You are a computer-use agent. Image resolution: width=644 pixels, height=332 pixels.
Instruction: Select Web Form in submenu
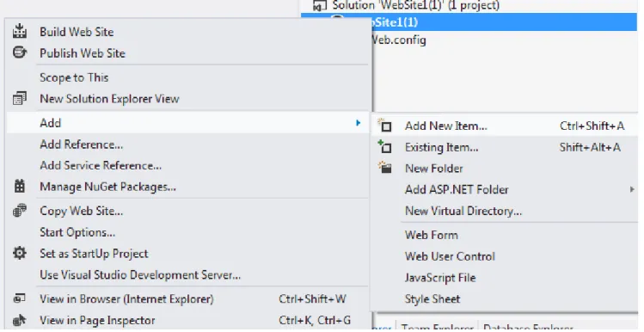tap(432, 235)
